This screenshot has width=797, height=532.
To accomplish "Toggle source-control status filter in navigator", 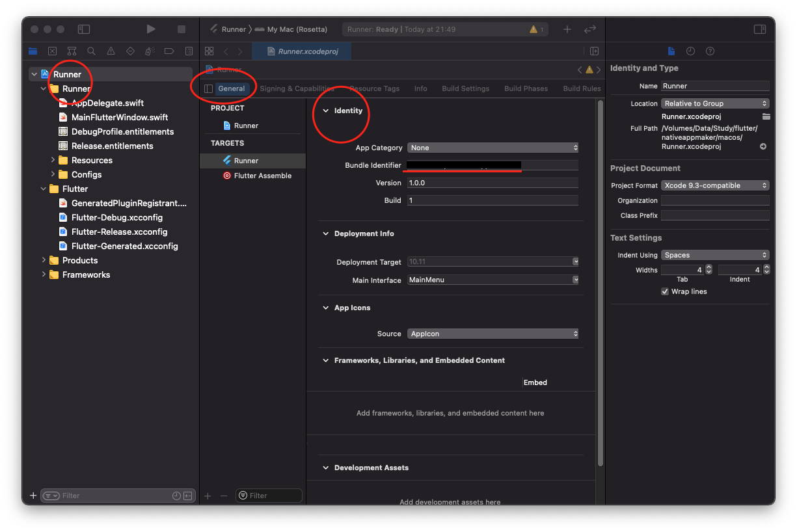I will tap(188, 496).
